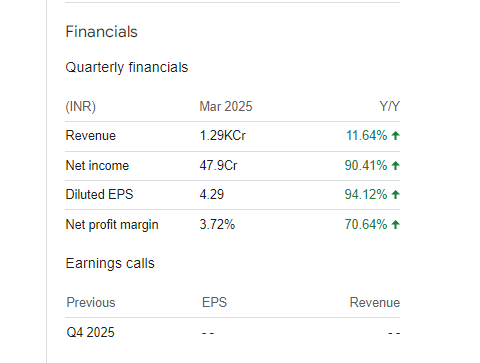480x363 pixels.
Task: Click the margin value 3.72%
Action: point(217,225)
